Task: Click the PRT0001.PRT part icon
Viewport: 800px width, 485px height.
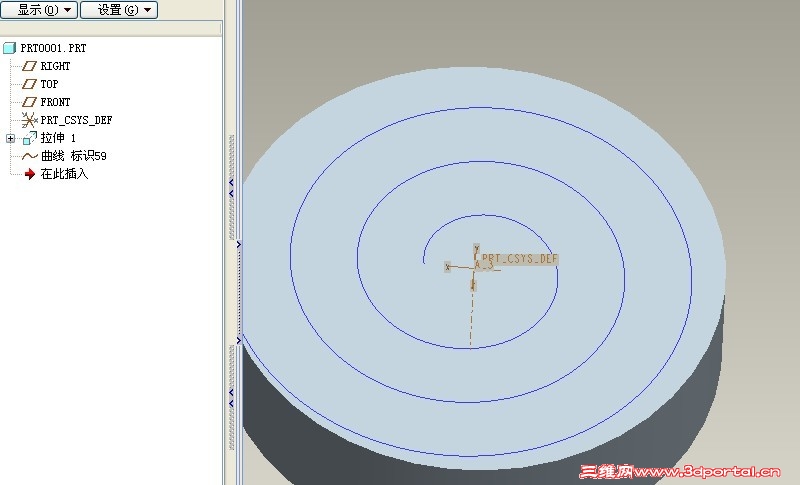Action: point(9,48)
